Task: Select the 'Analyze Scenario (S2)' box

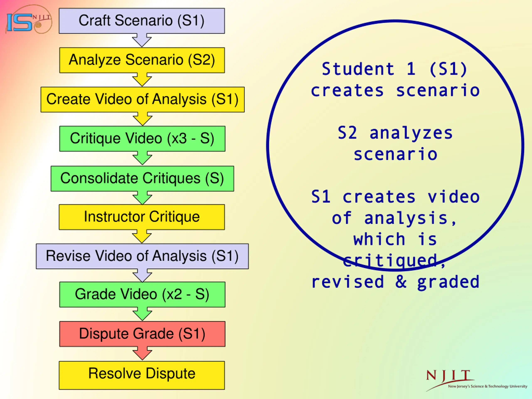Action: tap(142, 60)
